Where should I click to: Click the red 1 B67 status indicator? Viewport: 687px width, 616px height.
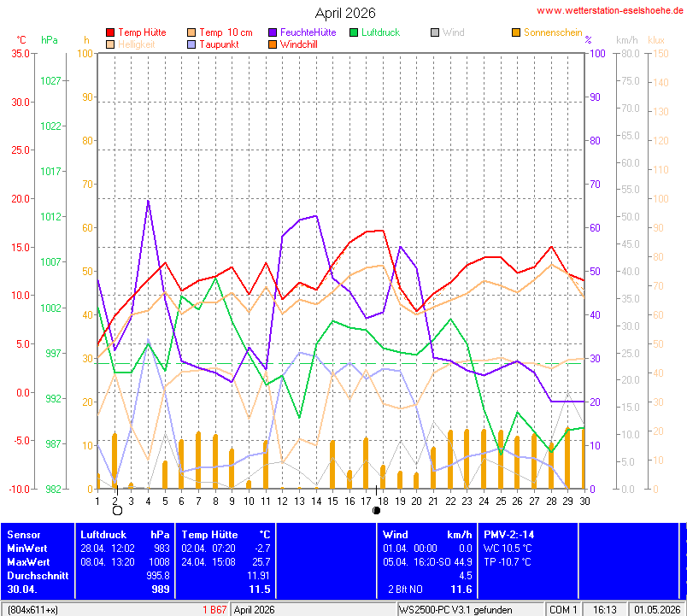coord(214,610)
